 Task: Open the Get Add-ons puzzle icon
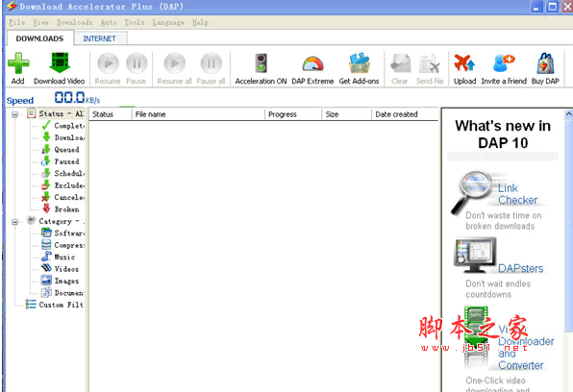click(360, 63)
